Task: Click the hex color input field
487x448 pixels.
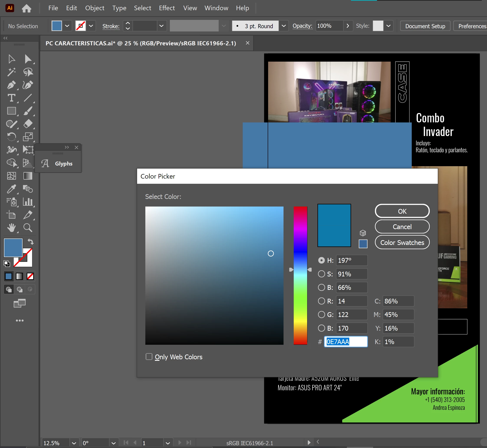Action: click(x=346, y=342)
